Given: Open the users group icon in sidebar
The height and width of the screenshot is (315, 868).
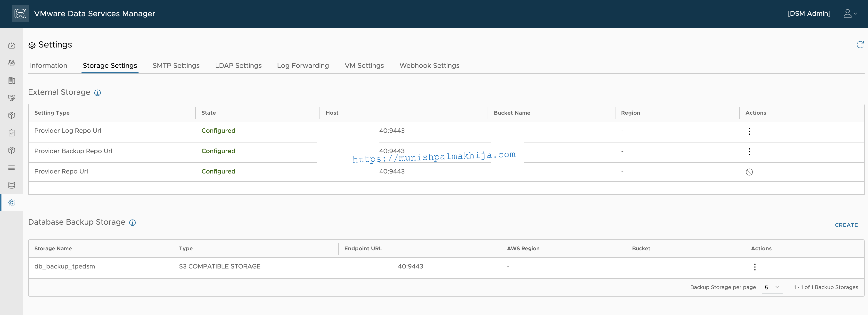Looking at the screenshot, I should (12, 63).
